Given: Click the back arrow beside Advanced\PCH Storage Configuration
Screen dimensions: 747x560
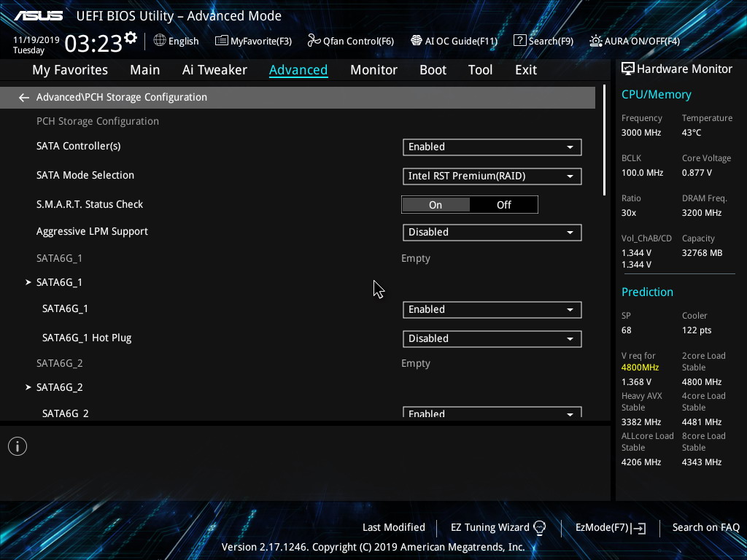Looking at the screenshot, I should [x=23, y=98].
